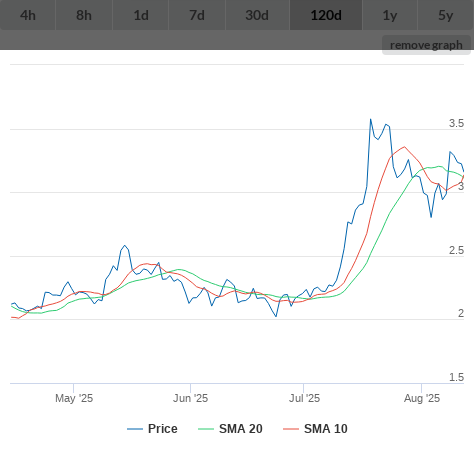Click the Jun '25 axis label
This screenshot has width=474, height=455.
coord(190,398)
